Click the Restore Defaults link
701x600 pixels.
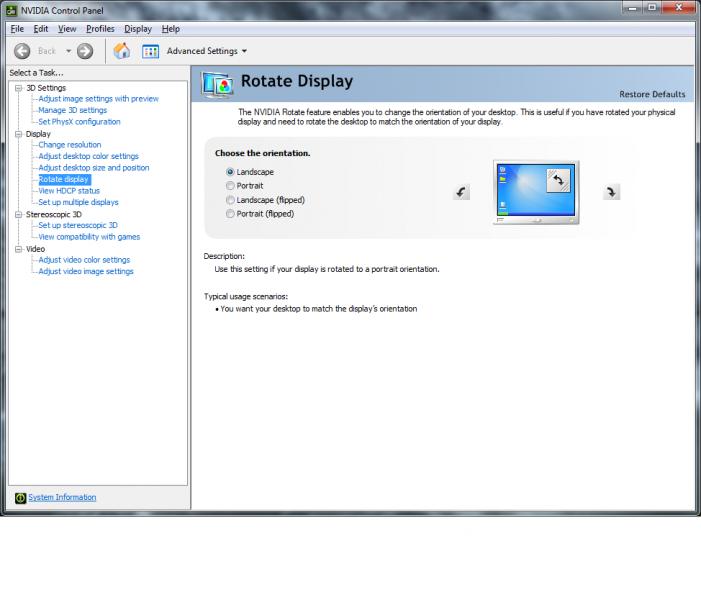pyautogui.click(x=652, y=94)
